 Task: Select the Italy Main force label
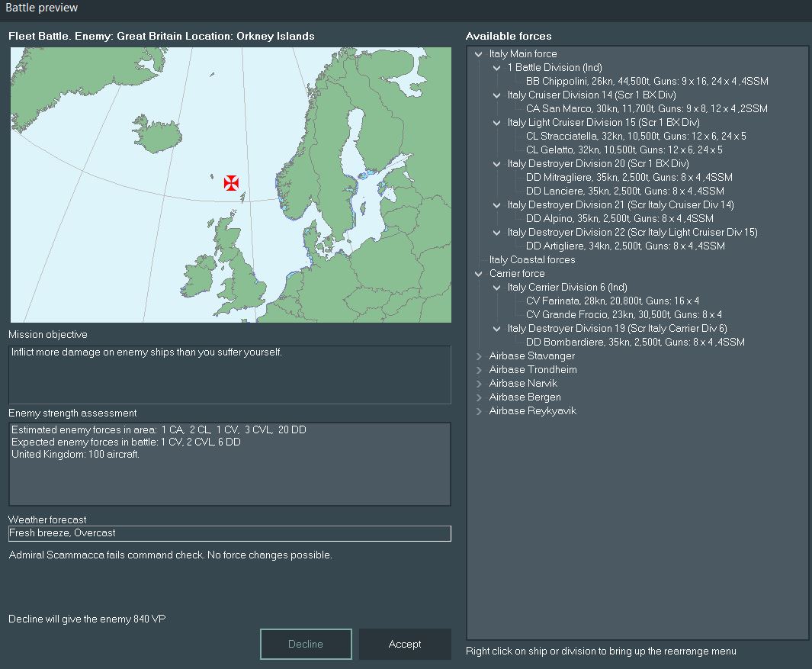(x=523, y=54)
